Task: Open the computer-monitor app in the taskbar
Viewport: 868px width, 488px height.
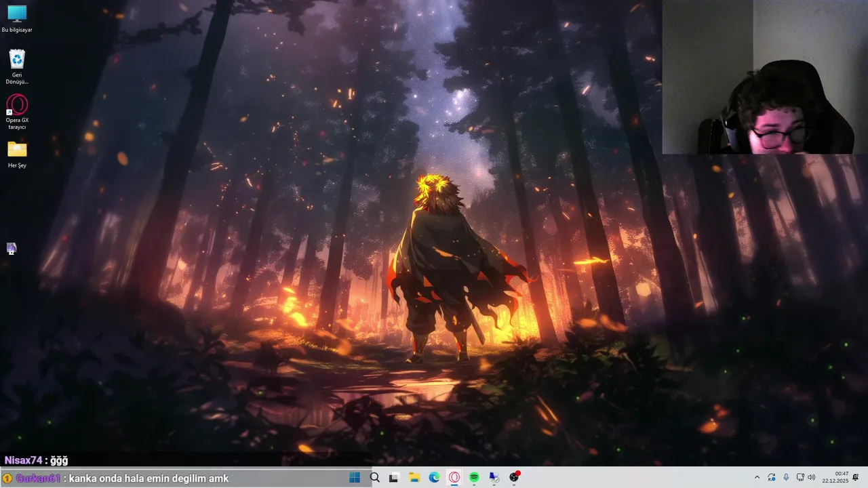Action: (x=494, y=477)
